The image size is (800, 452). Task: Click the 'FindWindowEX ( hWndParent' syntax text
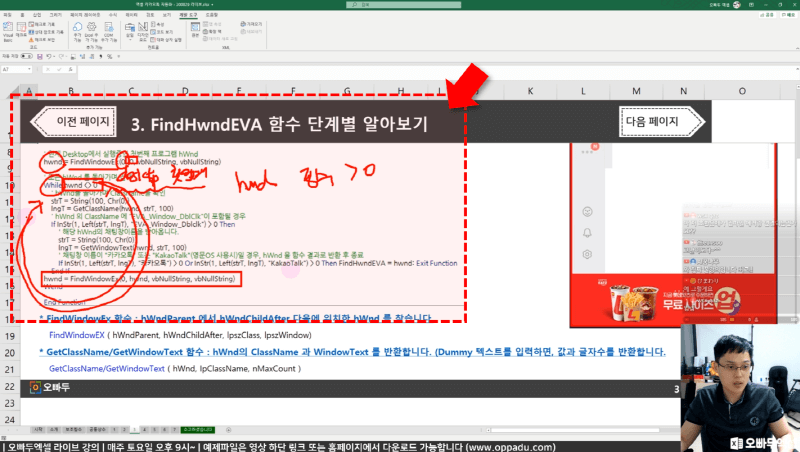[180, 335]
